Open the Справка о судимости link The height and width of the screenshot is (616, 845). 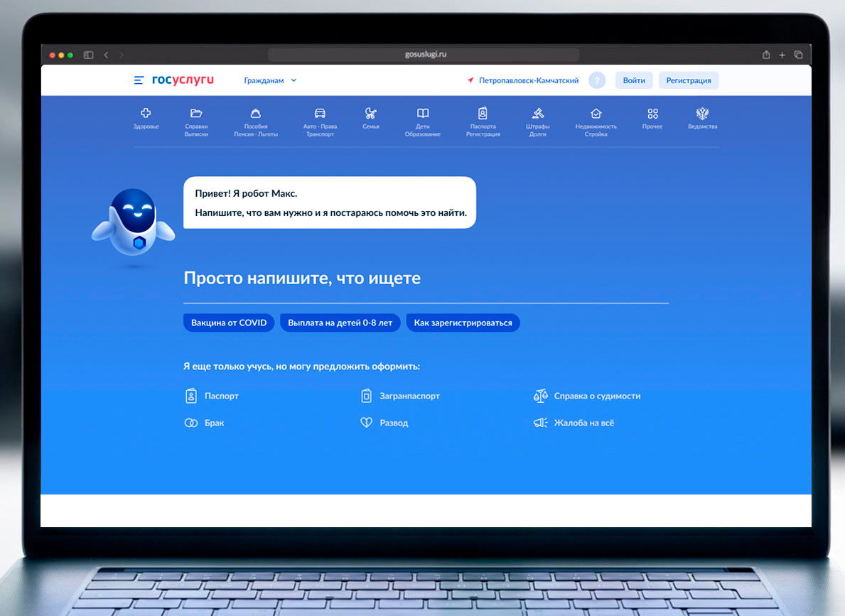[x=597, y=396]
